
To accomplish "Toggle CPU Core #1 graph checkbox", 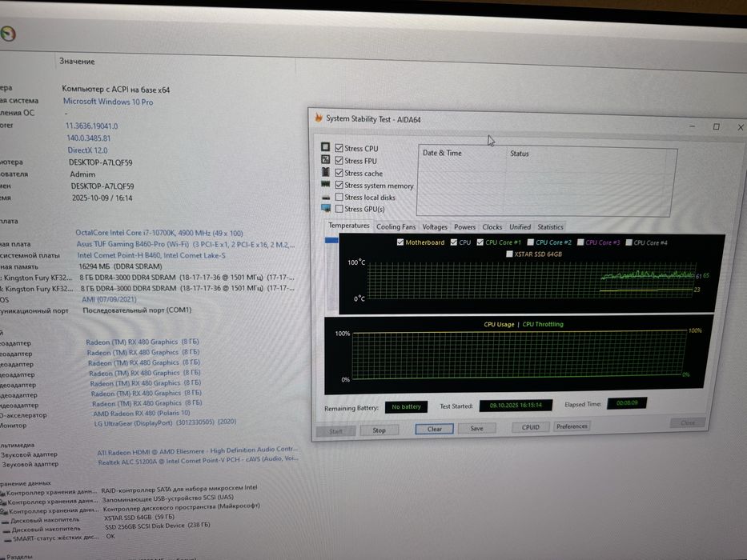I will pyautogui.click(x=480, y=242).
